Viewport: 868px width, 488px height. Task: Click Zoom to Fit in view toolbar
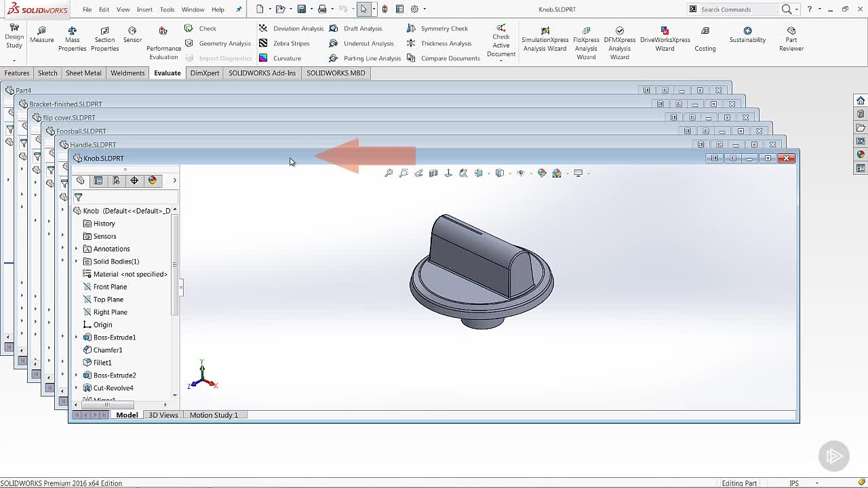click(x=389, y=174)
